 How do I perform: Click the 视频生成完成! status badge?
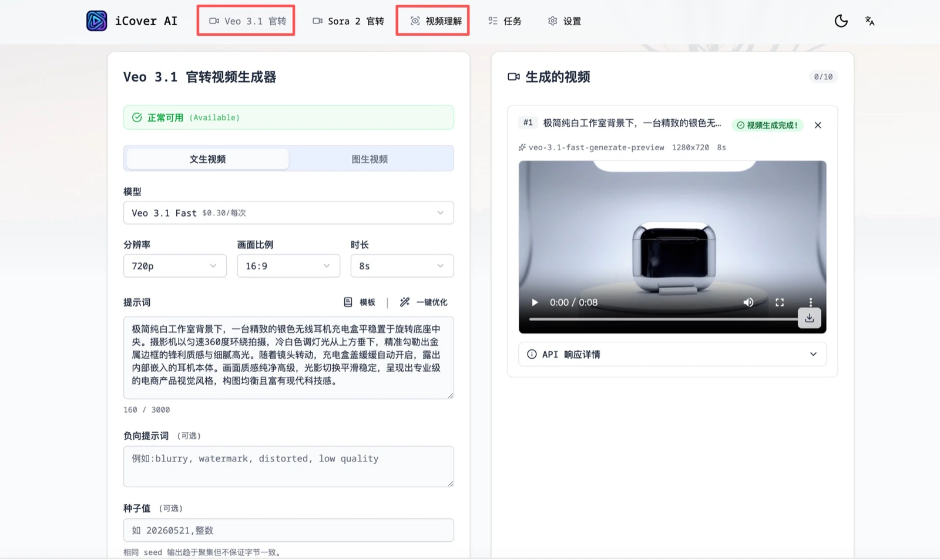click(767, 125)
